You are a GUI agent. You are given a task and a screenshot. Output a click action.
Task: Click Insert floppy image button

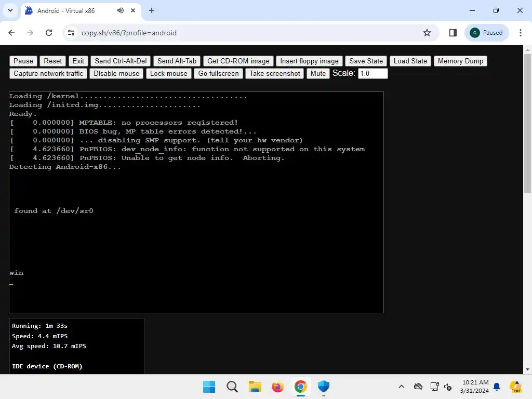[309, 61]
